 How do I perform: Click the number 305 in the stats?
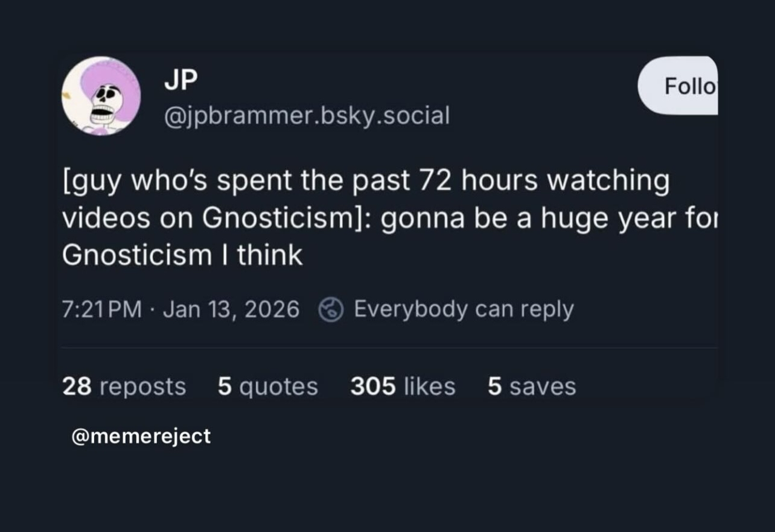[372, 386]
